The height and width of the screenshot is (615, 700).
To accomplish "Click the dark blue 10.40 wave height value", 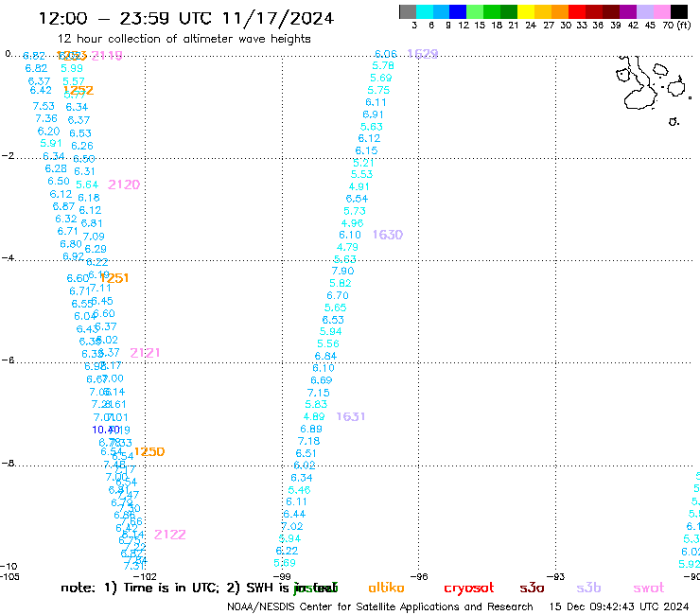I will [x=105, y=430].
